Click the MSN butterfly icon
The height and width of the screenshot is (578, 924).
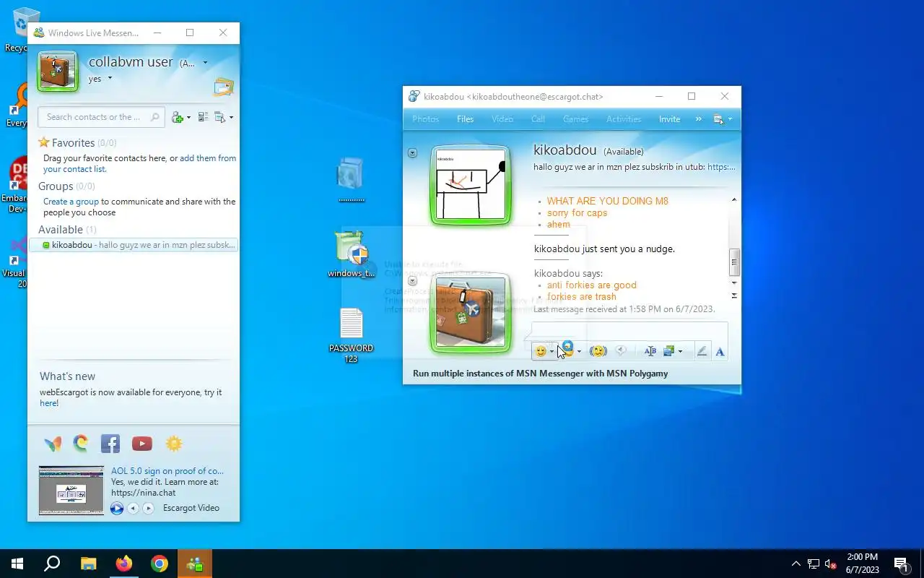53,444
